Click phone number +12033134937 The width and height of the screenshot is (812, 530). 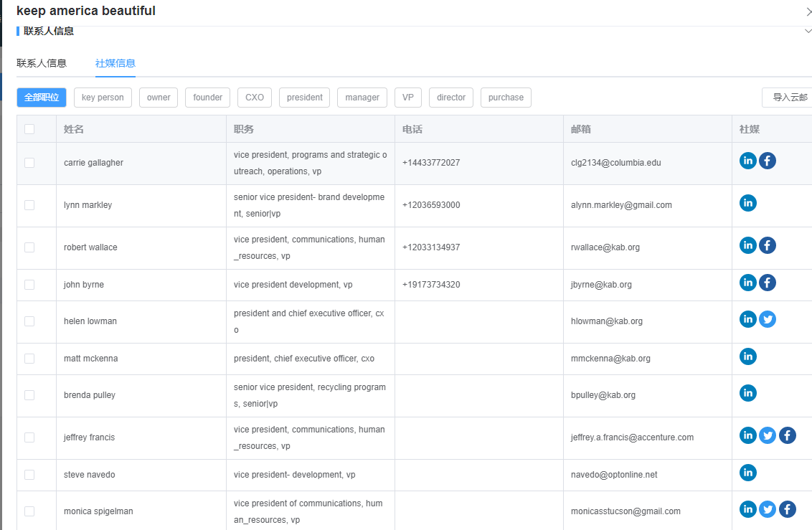[x=431, y=247]
